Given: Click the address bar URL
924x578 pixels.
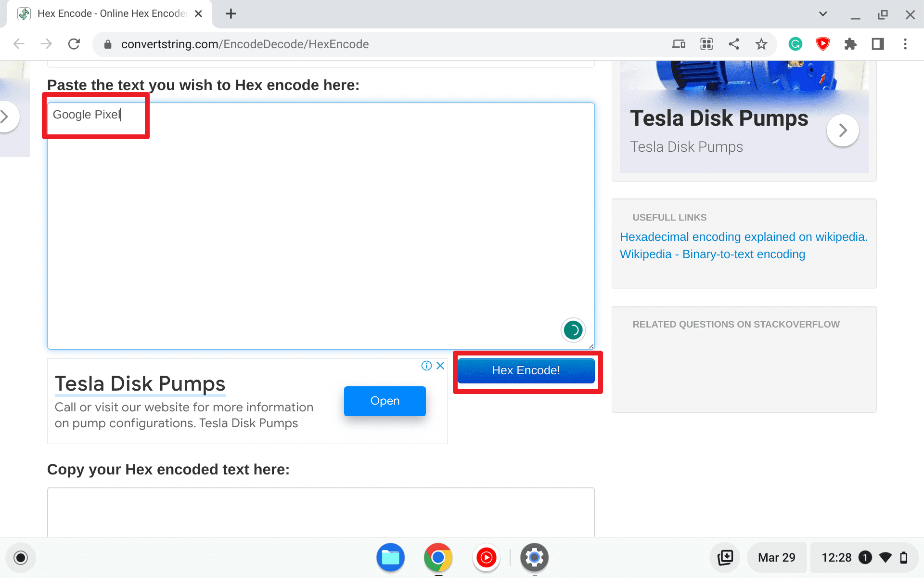Looking at the screenshot, I should click(245, 44).
